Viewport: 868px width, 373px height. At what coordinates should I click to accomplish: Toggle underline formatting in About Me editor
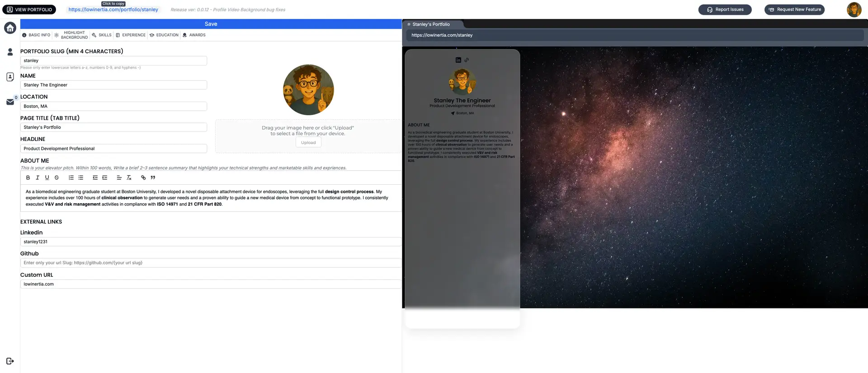tap(47, 178)
